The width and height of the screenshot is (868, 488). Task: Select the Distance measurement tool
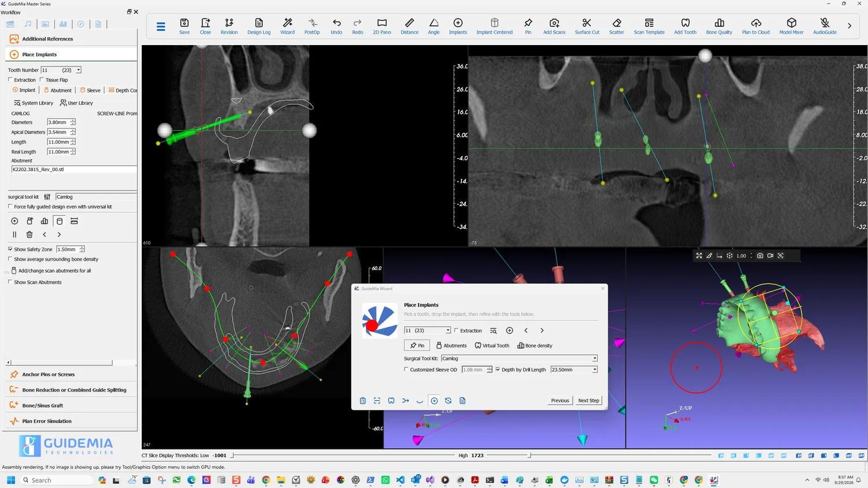tap(410, 26)
